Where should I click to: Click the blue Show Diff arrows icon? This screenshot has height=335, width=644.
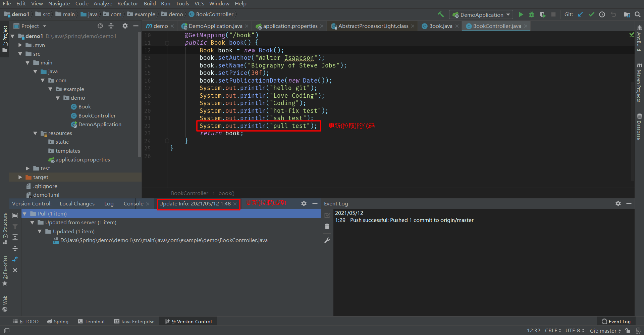click(15, 259)
